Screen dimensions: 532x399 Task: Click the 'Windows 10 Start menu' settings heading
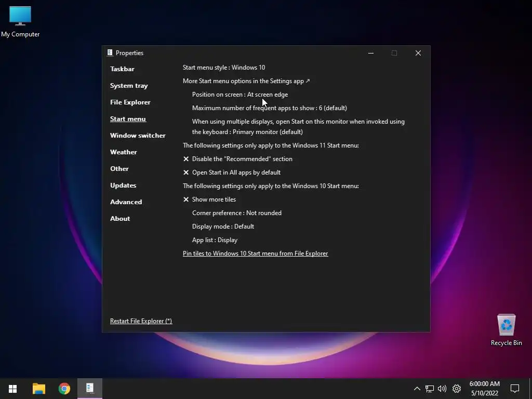pyautogui.click(x=271, y=186)
